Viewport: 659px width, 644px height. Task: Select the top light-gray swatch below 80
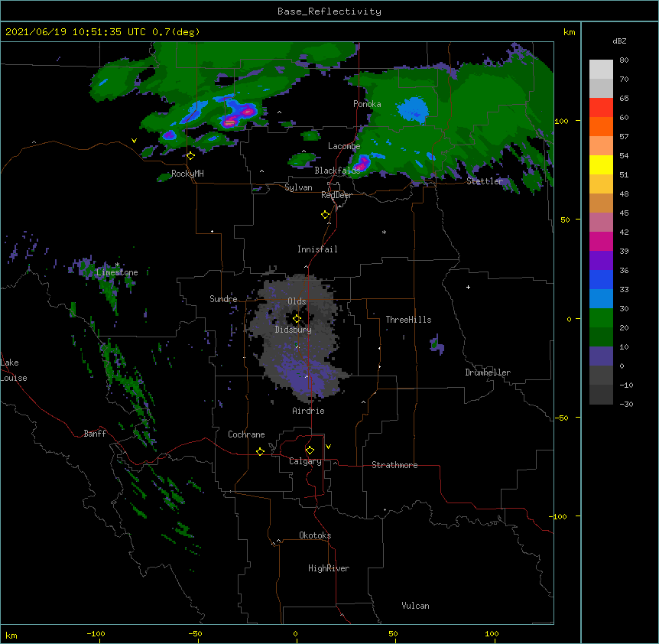[x=601, y=70]
